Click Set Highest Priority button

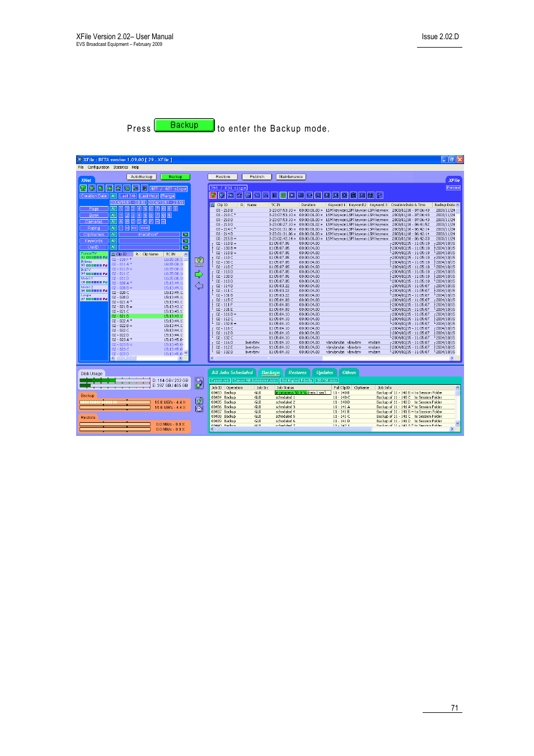pos(297,380)
